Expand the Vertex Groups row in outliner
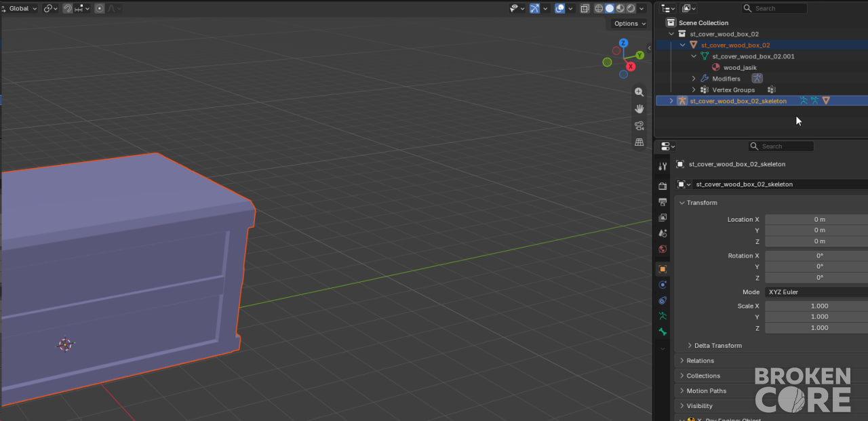Viewport: 868px width, 421px height. pyautogui.click(x=694, y=89)
